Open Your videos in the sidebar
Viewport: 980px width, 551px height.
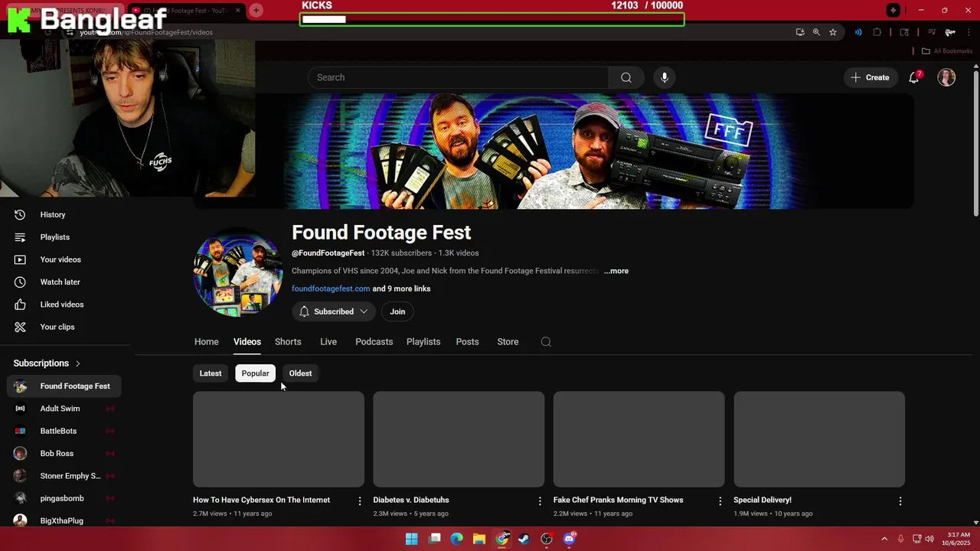(64, 259)
